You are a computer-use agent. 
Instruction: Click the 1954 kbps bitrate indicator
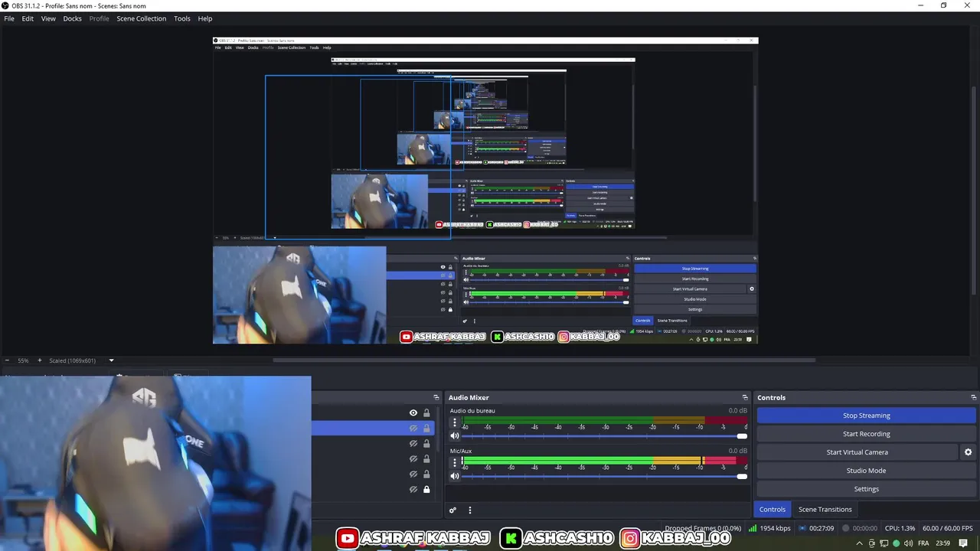click(770, 528)
